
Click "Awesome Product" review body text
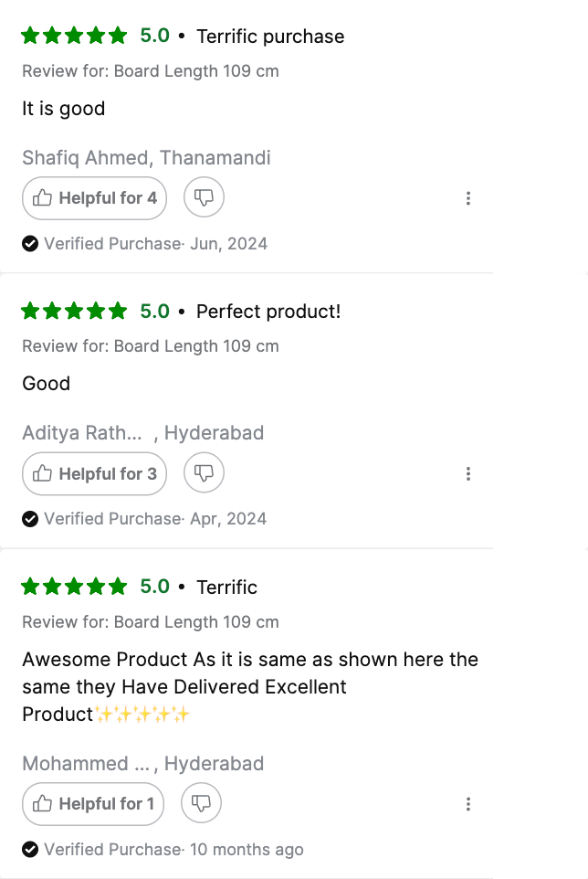(249, 686)
